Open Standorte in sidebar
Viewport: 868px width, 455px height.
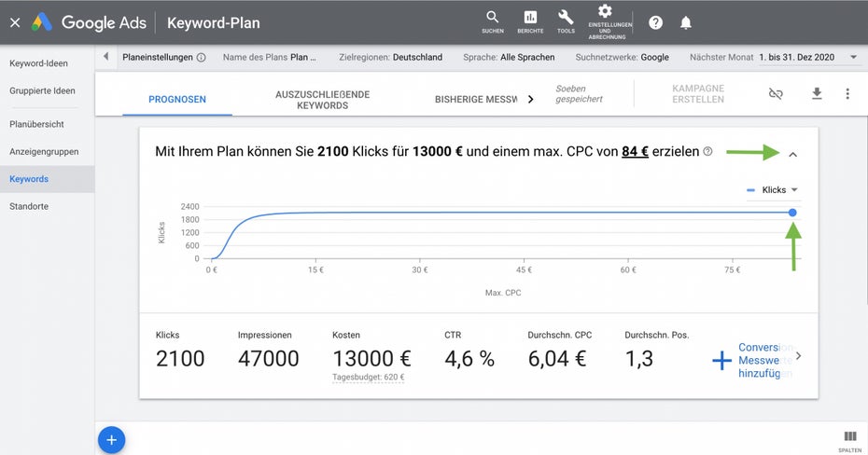29,206
